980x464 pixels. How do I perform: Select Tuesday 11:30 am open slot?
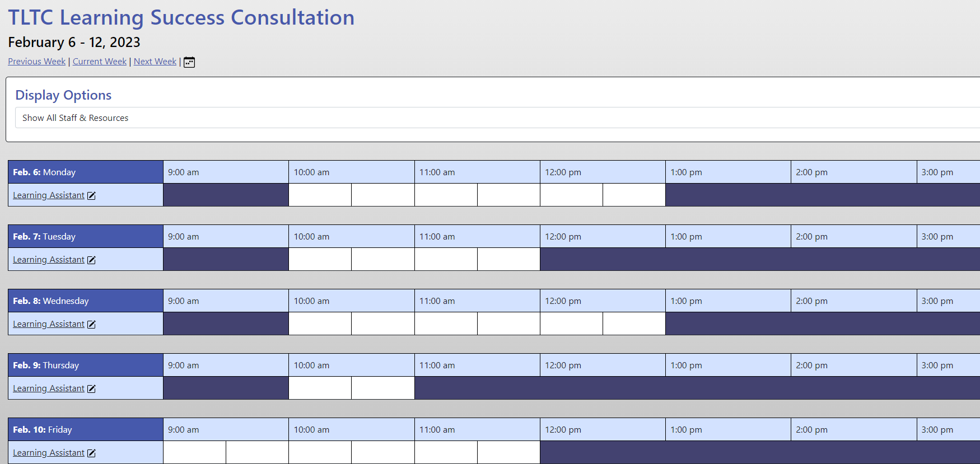pos(508,259)
